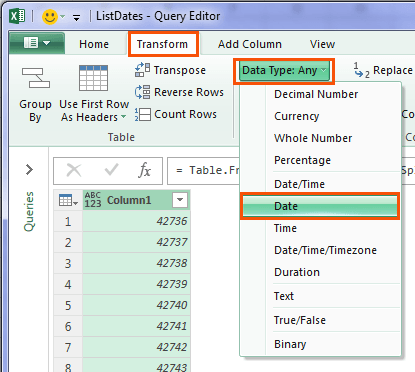The image size is (415, 372).
Task: Choose Date/Time data type
Action: coord(299,184)
